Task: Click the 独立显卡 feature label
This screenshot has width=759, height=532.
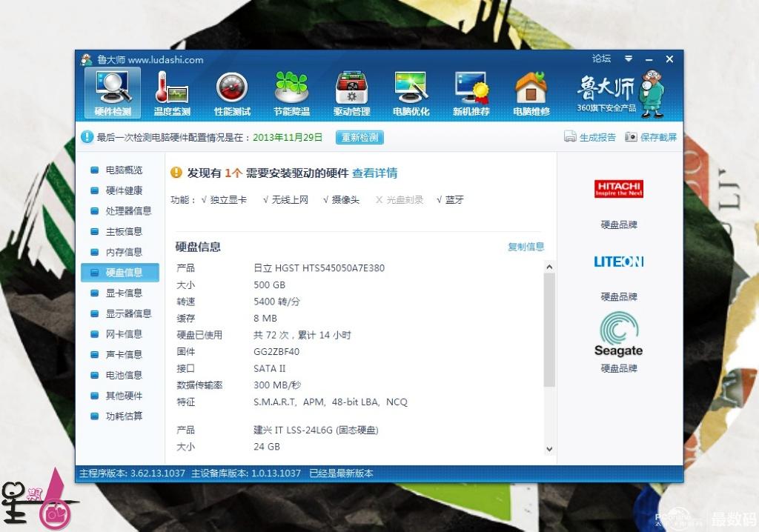Action: 228,199
